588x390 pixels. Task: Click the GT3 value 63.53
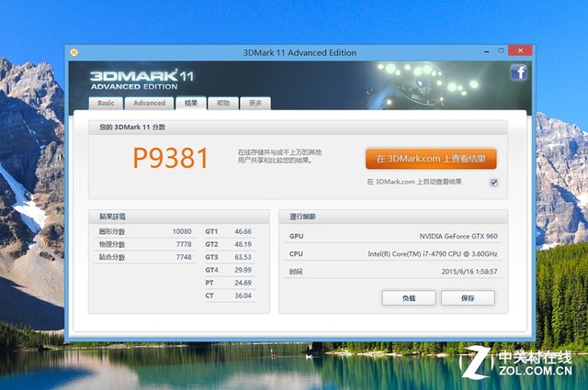coord(243,257)
